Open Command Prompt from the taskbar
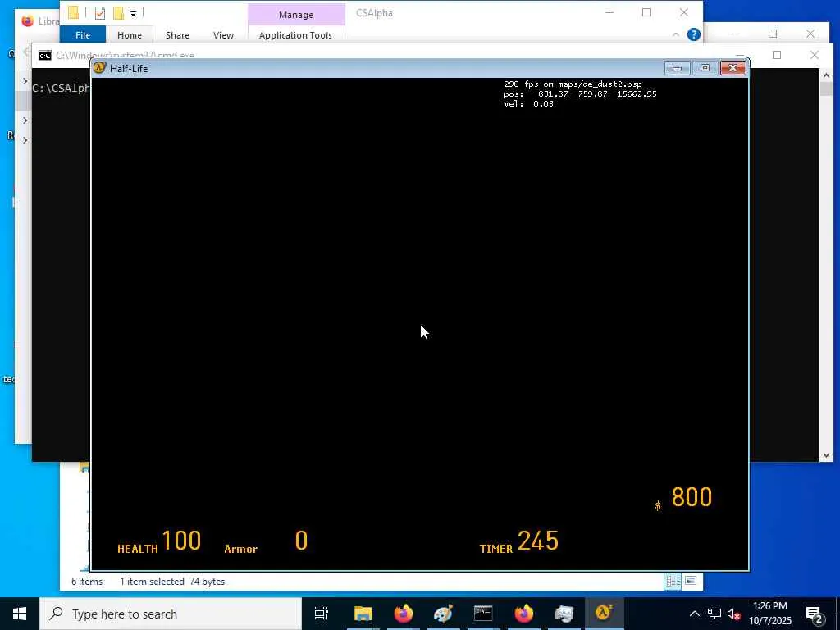This screenshot has width=840, height=630. click(483, 614)
